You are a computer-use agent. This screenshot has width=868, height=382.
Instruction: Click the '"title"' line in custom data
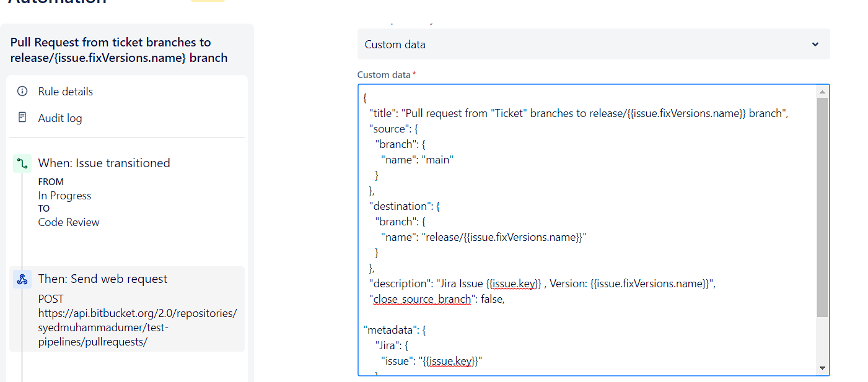(579, 113)
